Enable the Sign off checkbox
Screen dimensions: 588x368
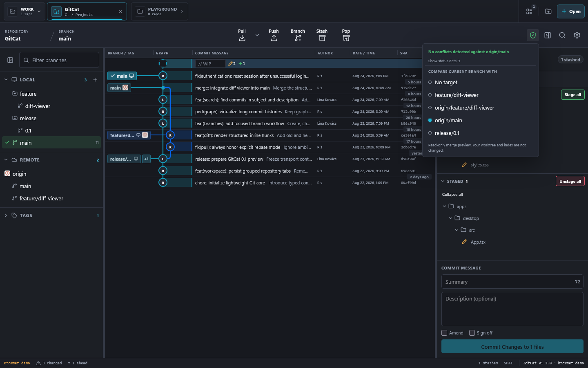(472, 333)
